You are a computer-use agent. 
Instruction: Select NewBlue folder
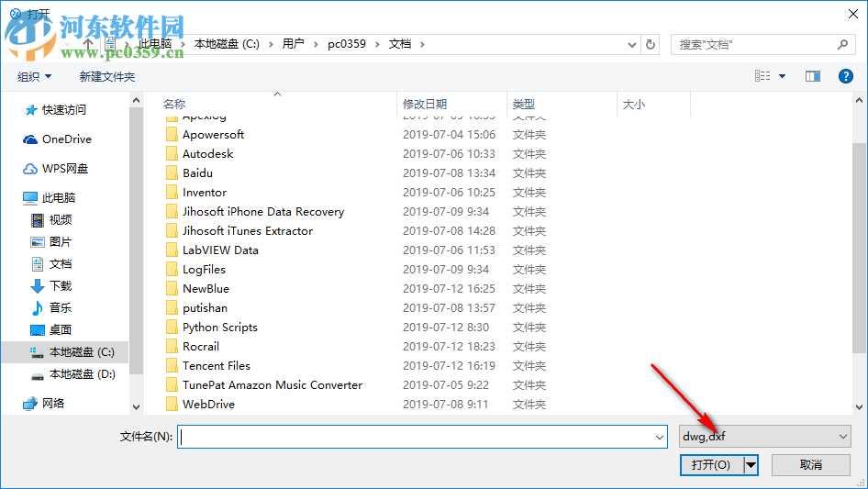(x=206, y=289)
